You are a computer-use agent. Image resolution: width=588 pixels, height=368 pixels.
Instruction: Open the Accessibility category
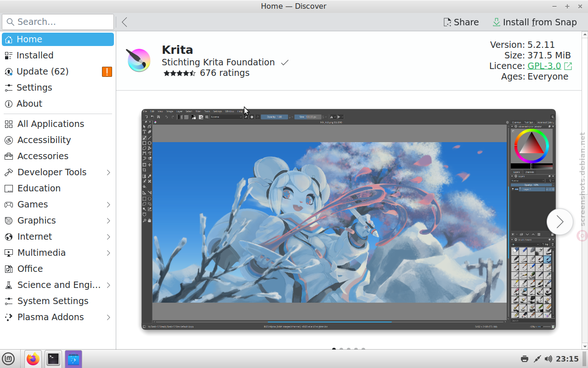click(x=58, y=140)
